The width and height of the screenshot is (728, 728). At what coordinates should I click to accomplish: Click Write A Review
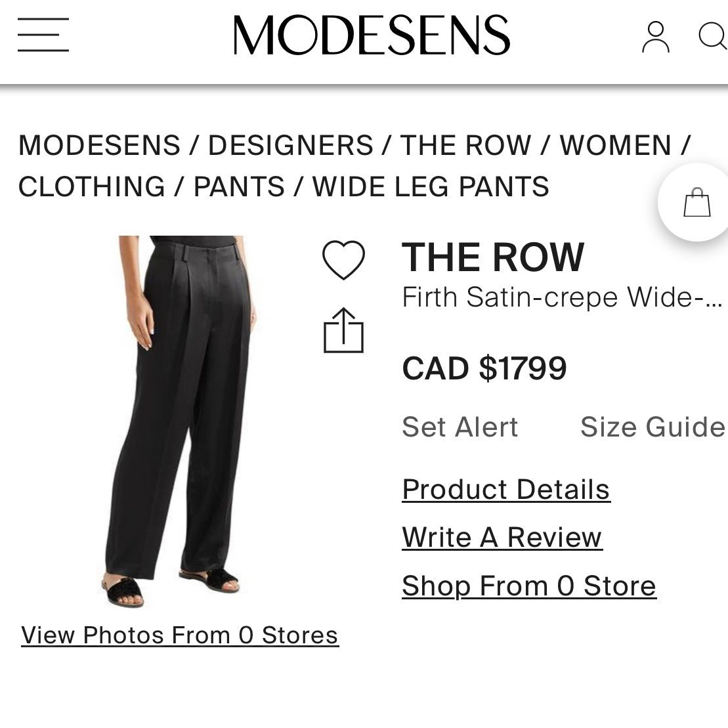tap(502, 537)
